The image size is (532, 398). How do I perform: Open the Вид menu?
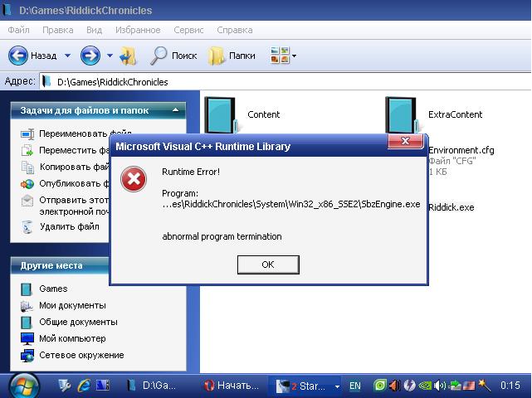(x=94, y=30)
